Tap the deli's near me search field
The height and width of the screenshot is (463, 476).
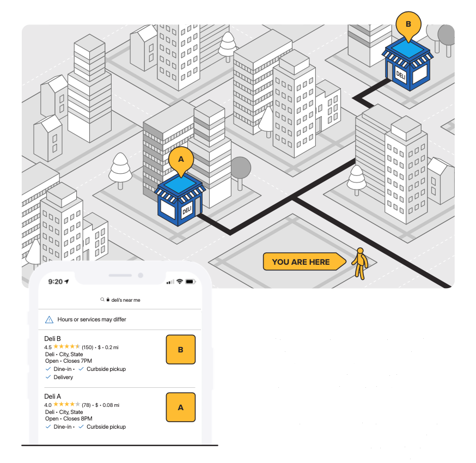[x=120, y=300]
